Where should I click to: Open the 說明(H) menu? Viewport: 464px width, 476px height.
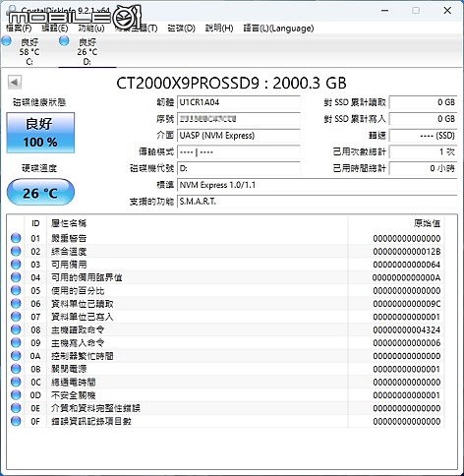[219, 29]
